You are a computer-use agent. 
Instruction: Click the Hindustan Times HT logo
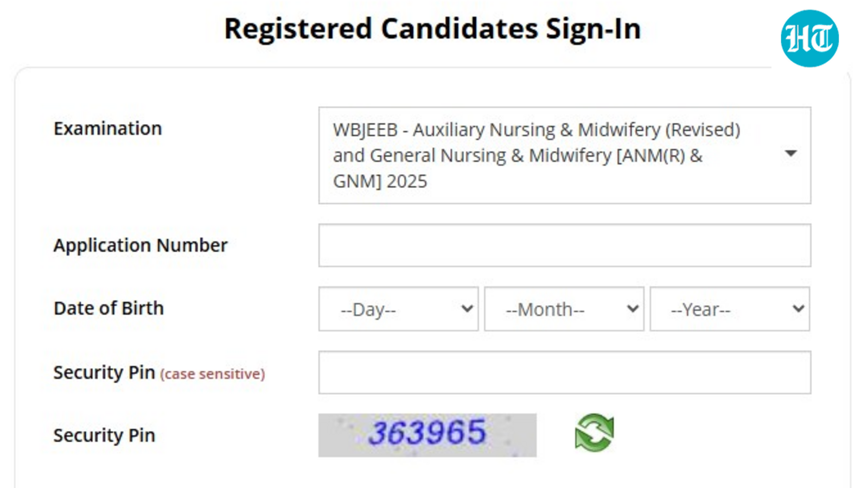click(x=809, y=39)
